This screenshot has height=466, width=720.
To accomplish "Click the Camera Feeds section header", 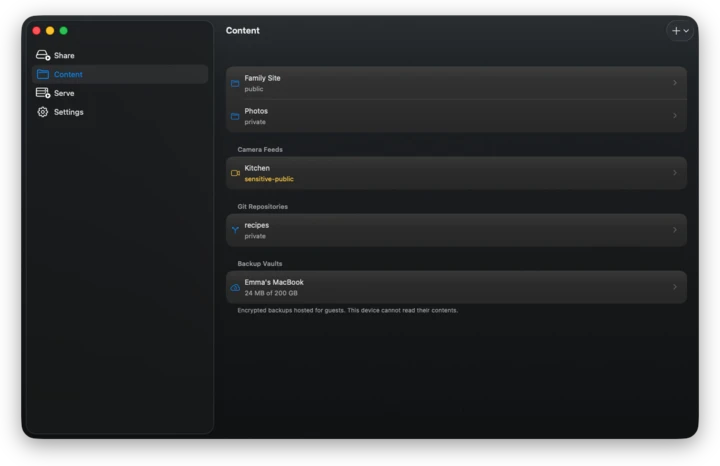I will coord(260,150).
